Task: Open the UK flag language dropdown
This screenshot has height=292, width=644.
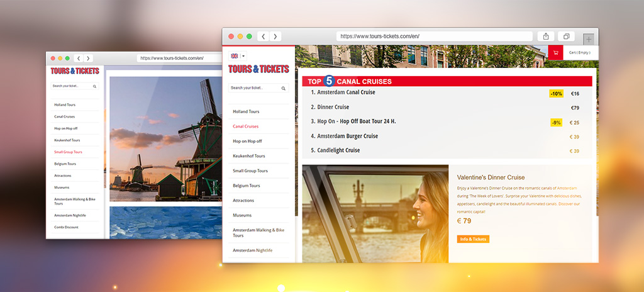Action: coord(238,56)
